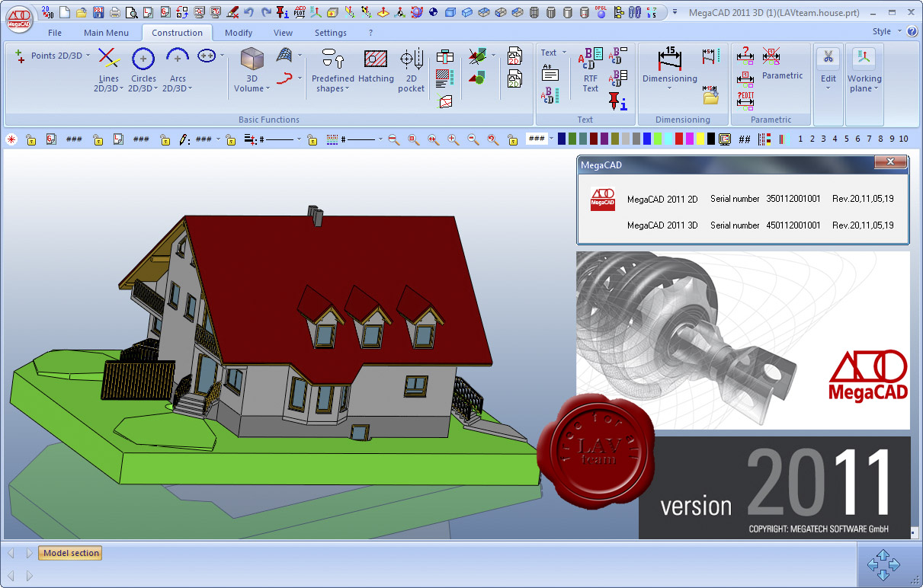Select layer number 10

[x=903, y=139]
